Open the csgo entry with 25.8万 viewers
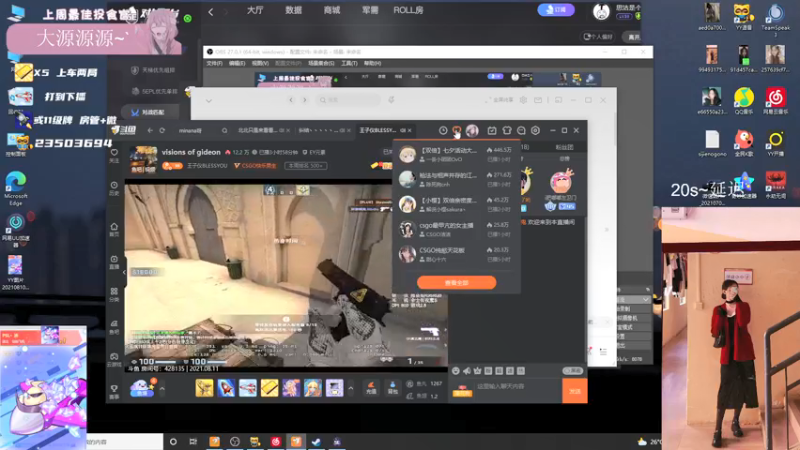 coord(456,229)
